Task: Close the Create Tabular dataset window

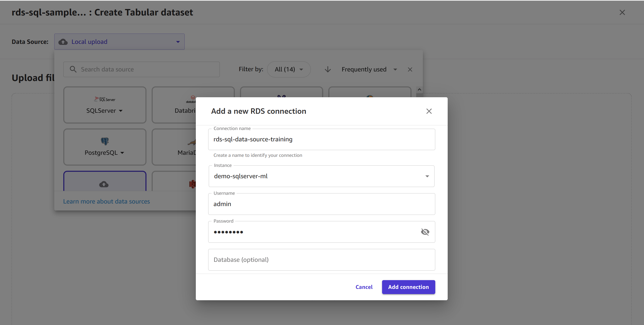Action: [622, 12]
